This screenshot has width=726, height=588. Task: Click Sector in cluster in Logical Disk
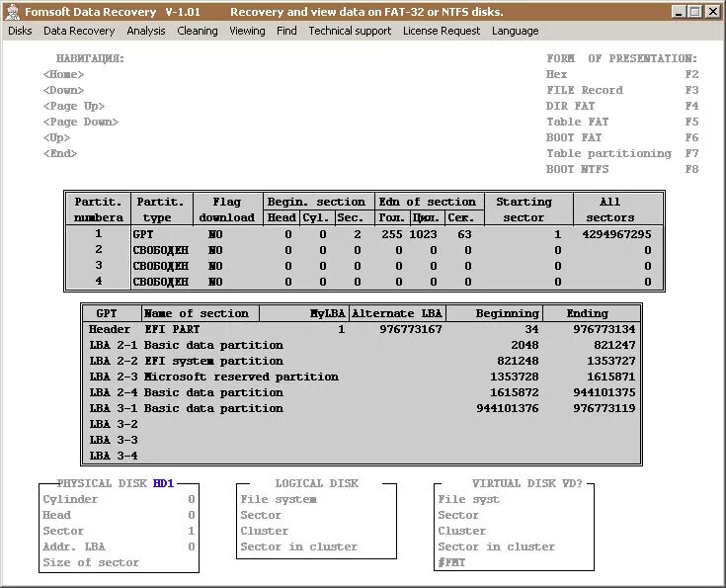coord(299,546)
